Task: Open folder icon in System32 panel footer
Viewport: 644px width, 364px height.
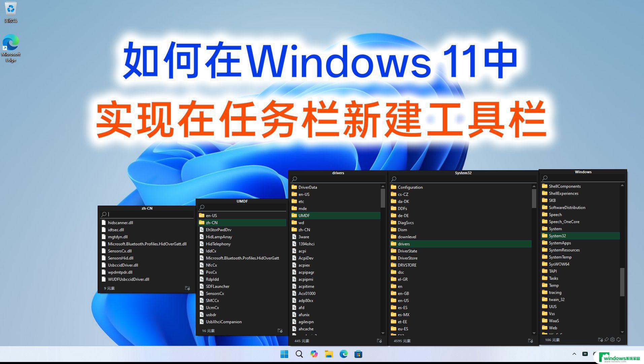Action: [x=530, y=341]
